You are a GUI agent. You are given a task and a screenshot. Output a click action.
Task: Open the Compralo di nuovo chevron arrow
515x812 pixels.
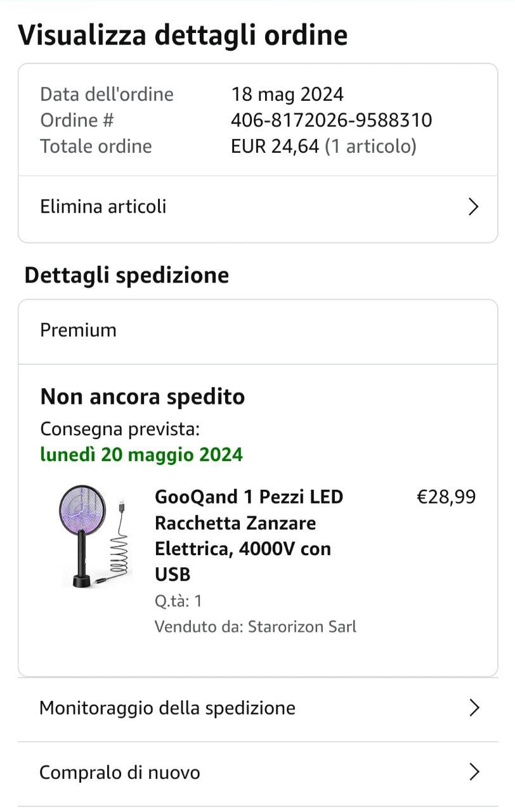(x=473, y=772)
